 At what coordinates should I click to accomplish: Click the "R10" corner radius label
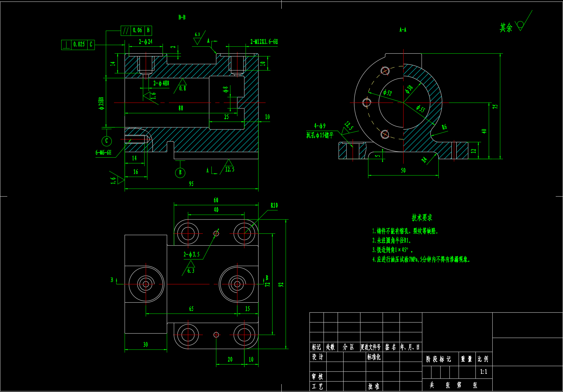(x=274, y=206)
